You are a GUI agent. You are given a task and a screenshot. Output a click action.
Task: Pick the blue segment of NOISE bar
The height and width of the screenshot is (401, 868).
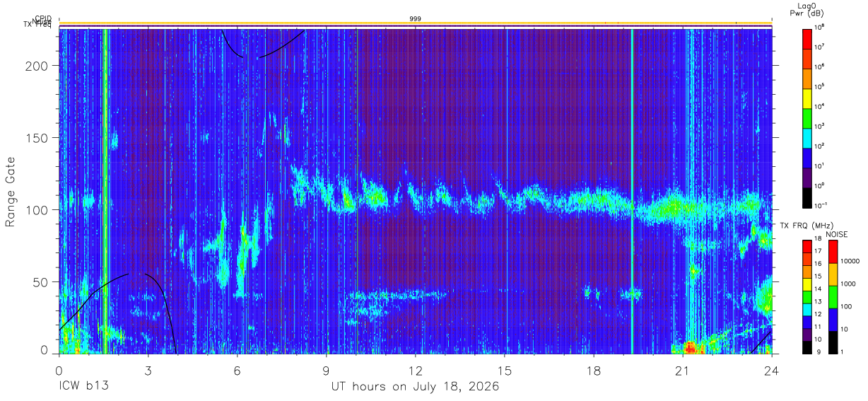[x=833, y=320]
